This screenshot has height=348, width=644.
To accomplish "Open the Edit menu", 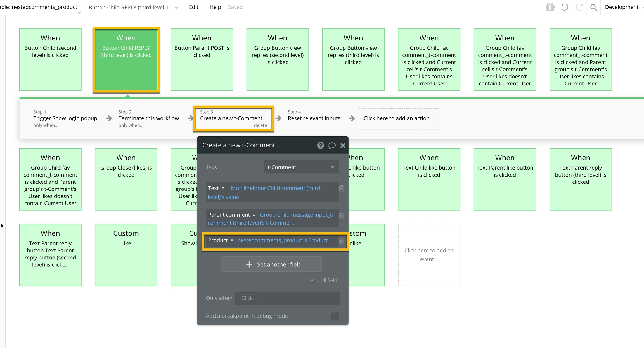I will point(193,7).
